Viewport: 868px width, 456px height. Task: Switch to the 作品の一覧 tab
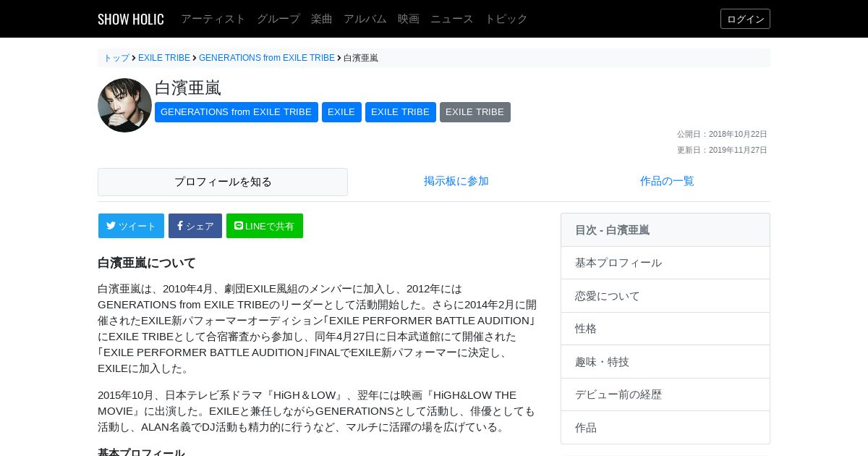click(667, 181)
